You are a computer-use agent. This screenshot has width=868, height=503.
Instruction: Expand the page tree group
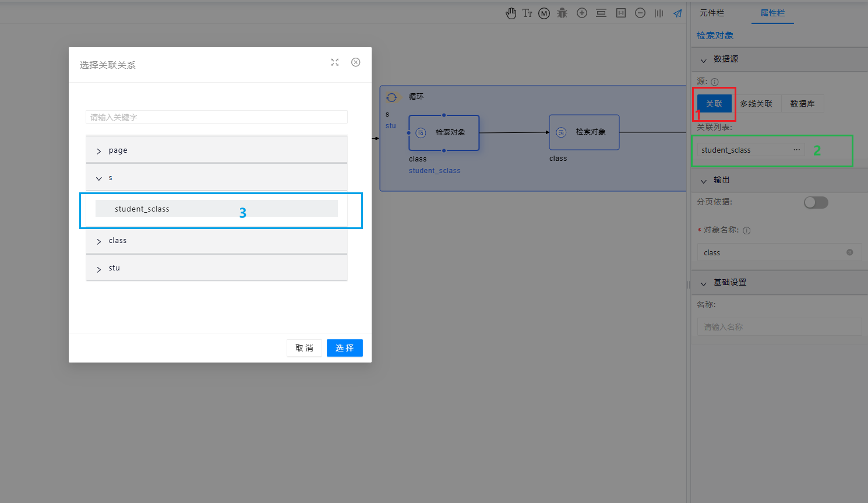pos(99,151)
